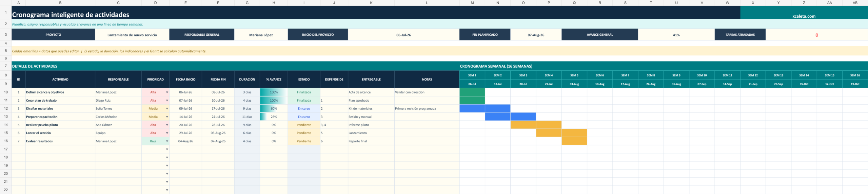Click the 60% progress bar for Diseñar materiales

point(274,108)
